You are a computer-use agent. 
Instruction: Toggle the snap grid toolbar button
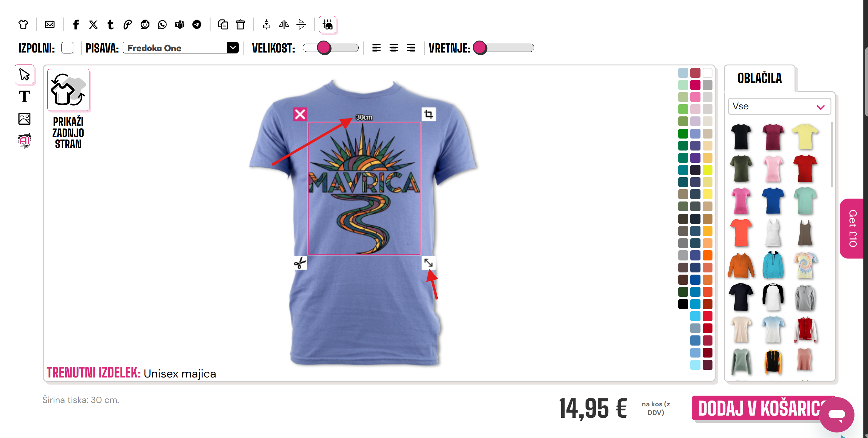[328, 25]
